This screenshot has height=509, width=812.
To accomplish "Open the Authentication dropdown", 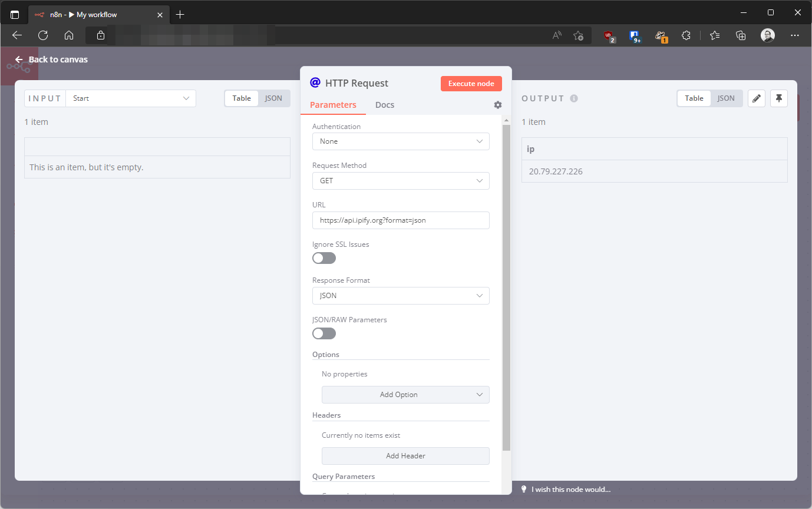I will pos(401,141).
